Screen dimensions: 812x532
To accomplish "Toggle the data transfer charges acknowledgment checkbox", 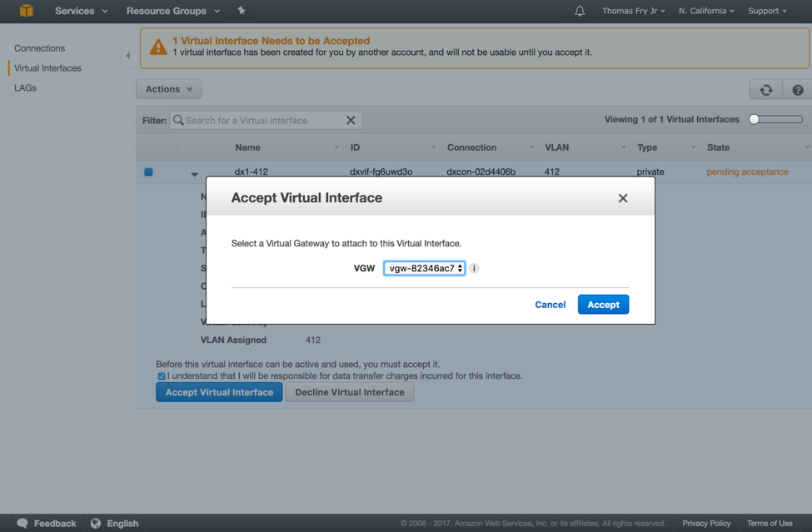I will tap(162, 376).
